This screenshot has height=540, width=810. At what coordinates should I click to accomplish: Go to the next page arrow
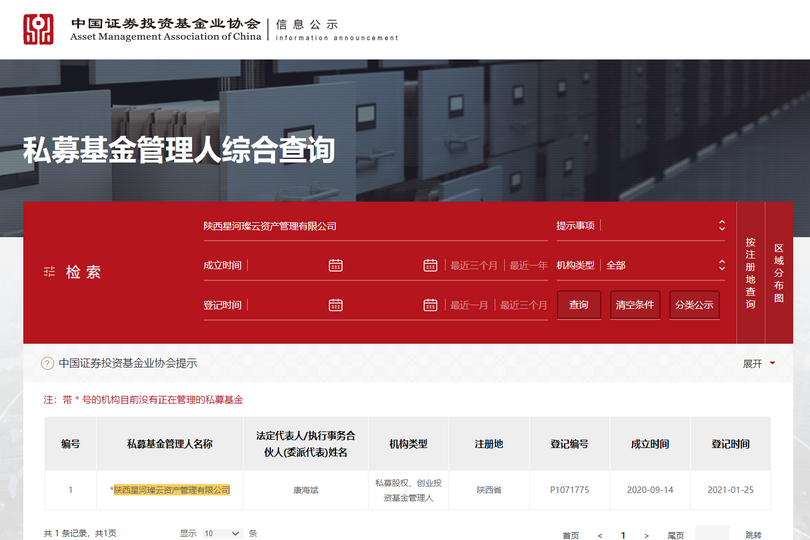[646, 535]
